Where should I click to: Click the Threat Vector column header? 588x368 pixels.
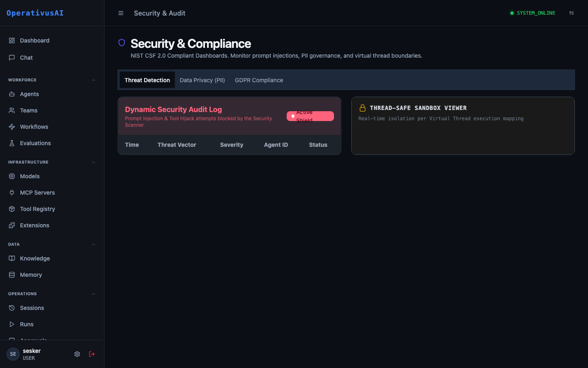(x=177, y=145)
